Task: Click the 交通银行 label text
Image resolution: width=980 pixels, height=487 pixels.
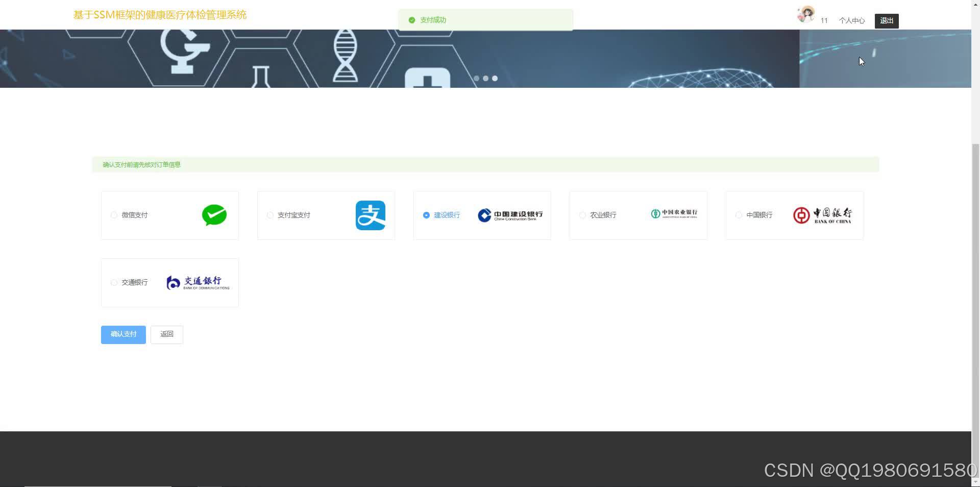Action: pyautogui.click(x=135, y=282)
